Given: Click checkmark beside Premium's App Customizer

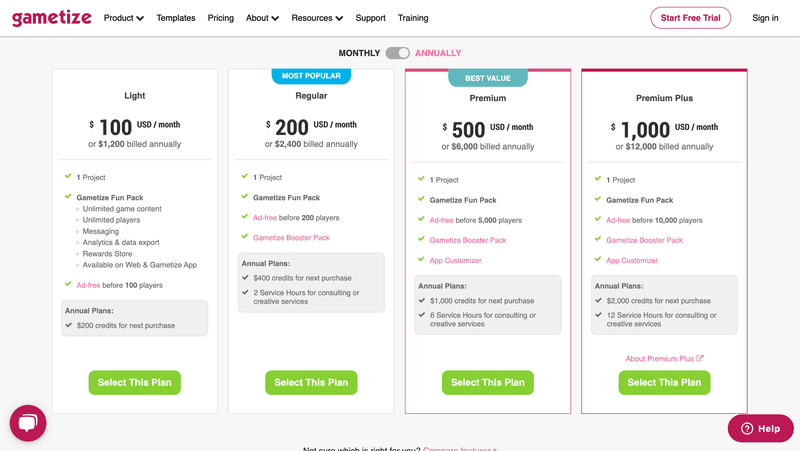Looking at the screenshot, I should point(421,260).
